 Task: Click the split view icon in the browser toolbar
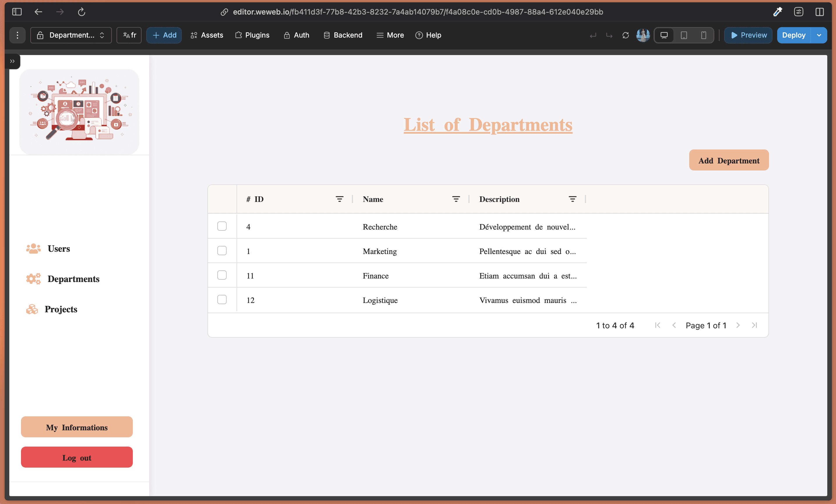point(820,12)
